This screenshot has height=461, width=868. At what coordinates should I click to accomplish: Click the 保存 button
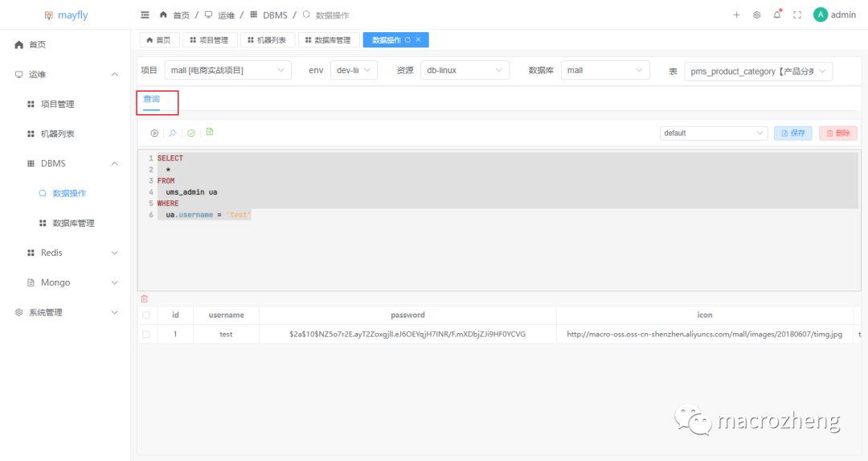792,133
